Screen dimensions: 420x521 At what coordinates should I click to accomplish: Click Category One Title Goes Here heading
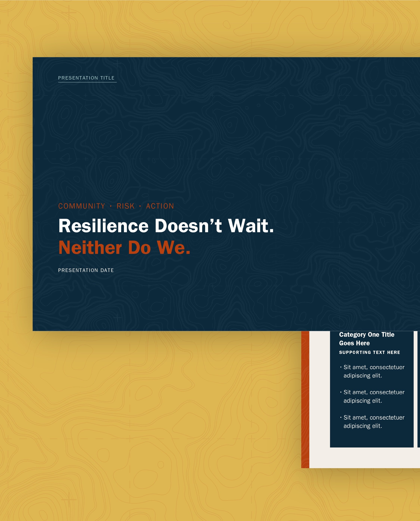[367, 339]
